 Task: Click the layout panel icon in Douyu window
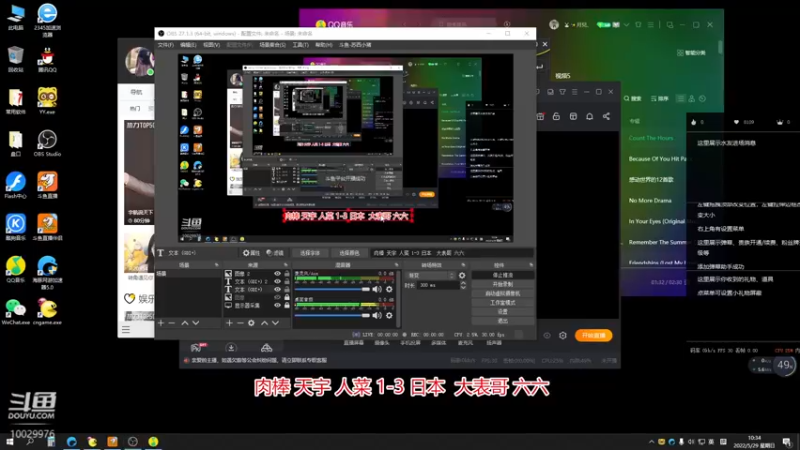pyautogui.click(x=573, y=116)
